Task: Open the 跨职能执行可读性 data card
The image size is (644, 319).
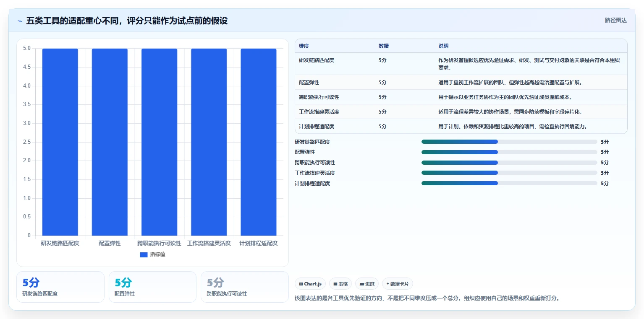Action: [245, 287]
